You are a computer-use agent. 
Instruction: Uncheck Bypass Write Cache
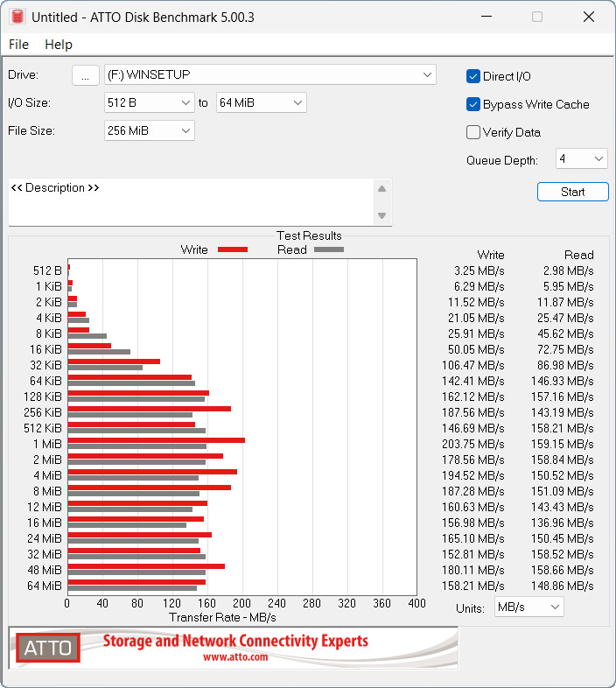point(473,104)
